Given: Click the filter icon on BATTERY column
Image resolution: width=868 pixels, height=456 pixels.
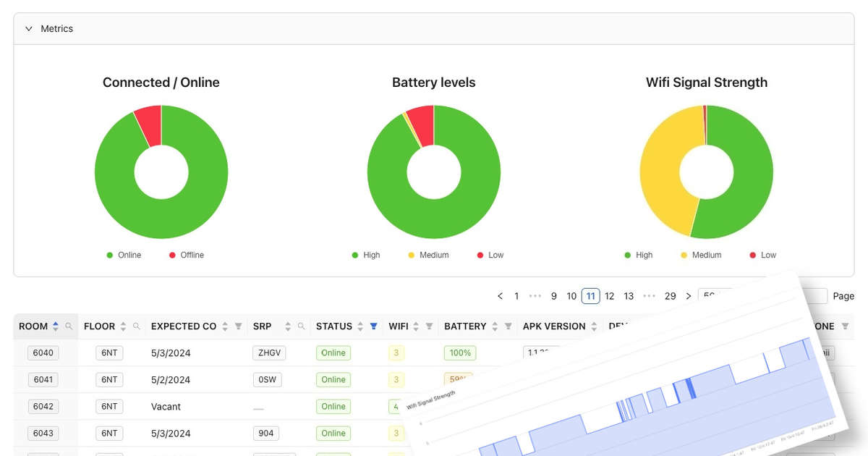Looking at the screenshot, I should click(508, 326).
